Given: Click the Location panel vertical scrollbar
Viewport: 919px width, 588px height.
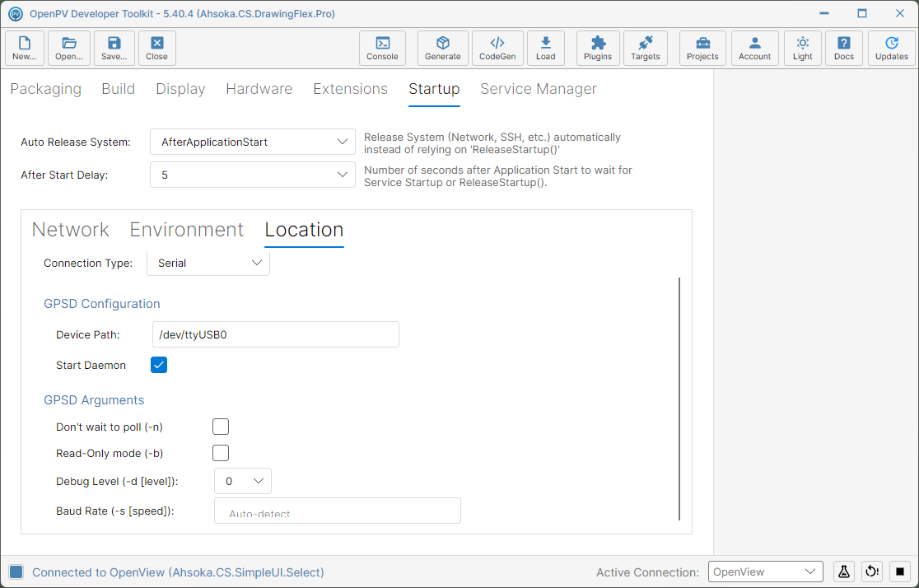Looking at the screenshot, I should click(679, 399).
